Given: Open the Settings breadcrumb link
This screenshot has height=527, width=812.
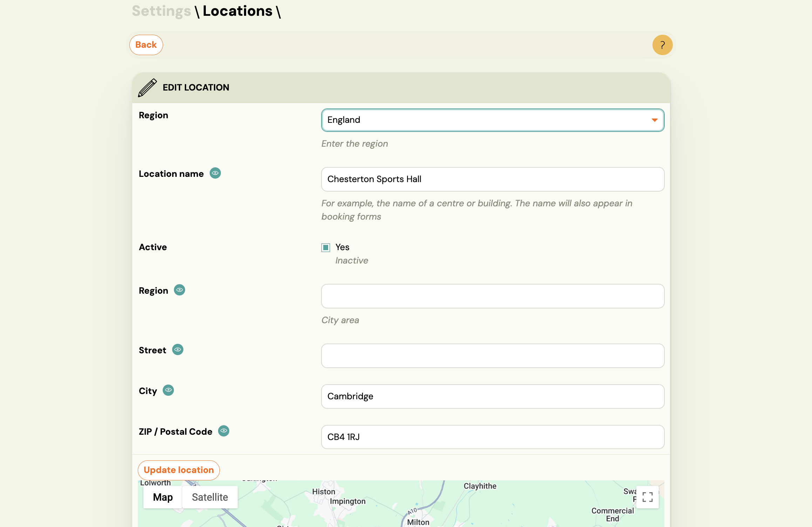Looking at the screenshot, I should point(161,11).
